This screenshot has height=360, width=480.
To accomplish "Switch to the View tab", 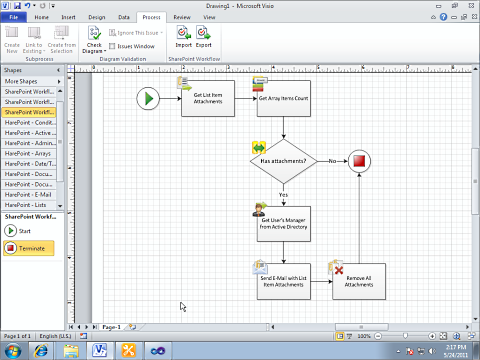I will coord(209,17).
